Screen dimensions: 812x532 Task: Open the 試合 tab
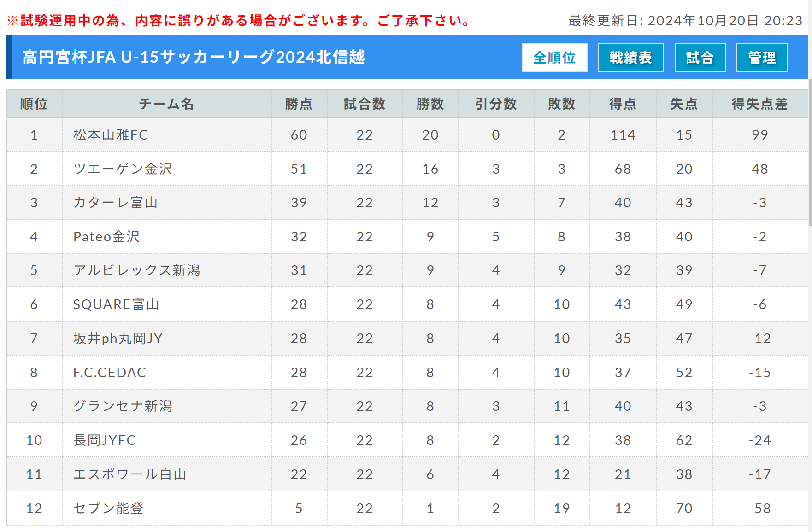point(700,58)
